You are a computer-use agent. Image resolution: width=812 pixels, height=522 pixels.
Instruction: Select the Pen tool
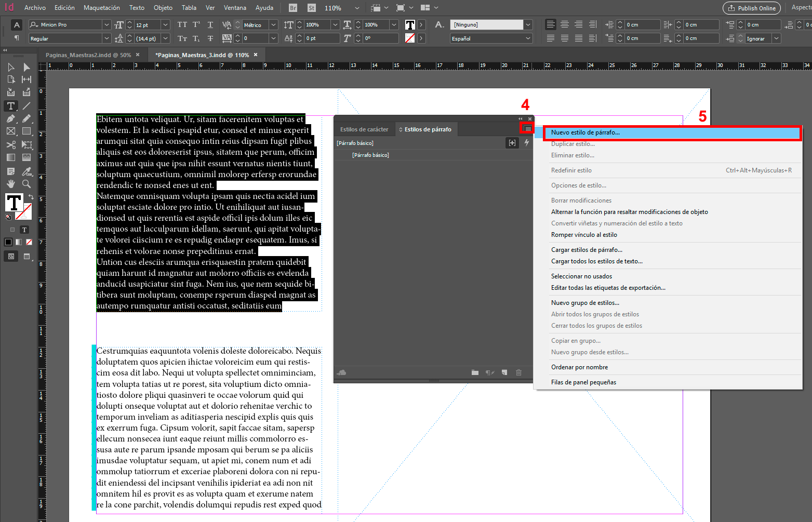coord(10,118)
